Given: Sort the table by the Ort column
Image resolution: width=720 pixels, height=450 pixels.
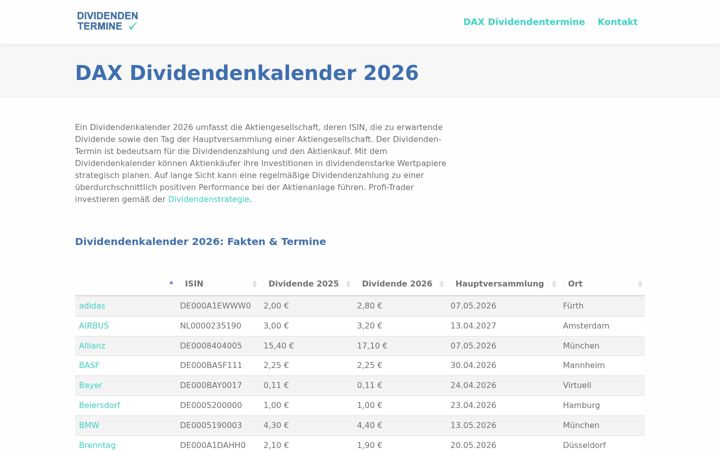Looking at the screenshot, I should [602, 284].
